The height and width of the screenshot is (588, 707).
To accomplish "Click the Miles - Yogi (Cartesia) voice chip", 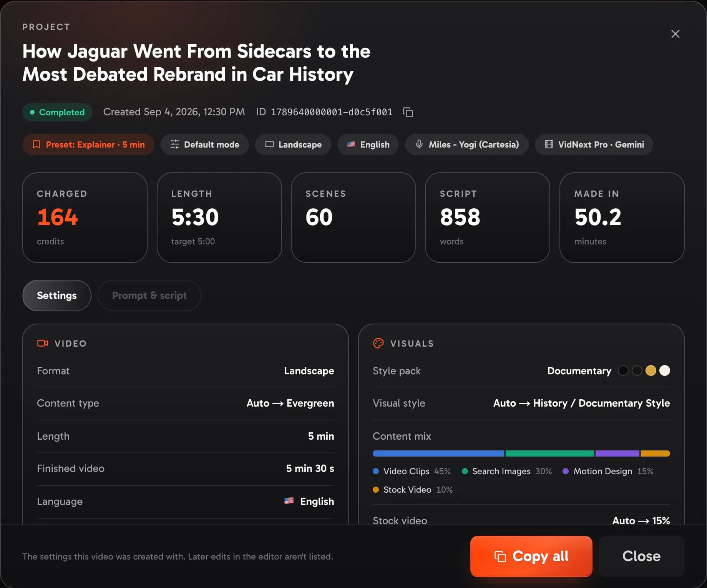I will [x=467, y=145].
